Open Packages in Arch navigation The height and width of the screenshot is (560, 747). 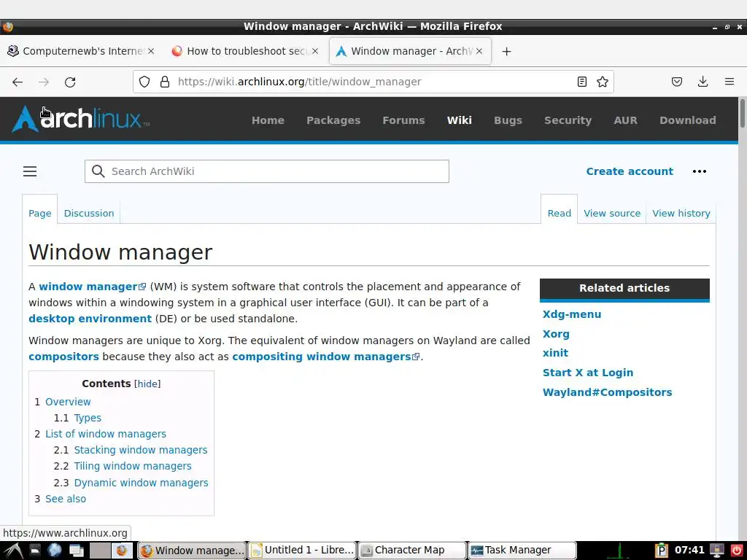point(333,120)
